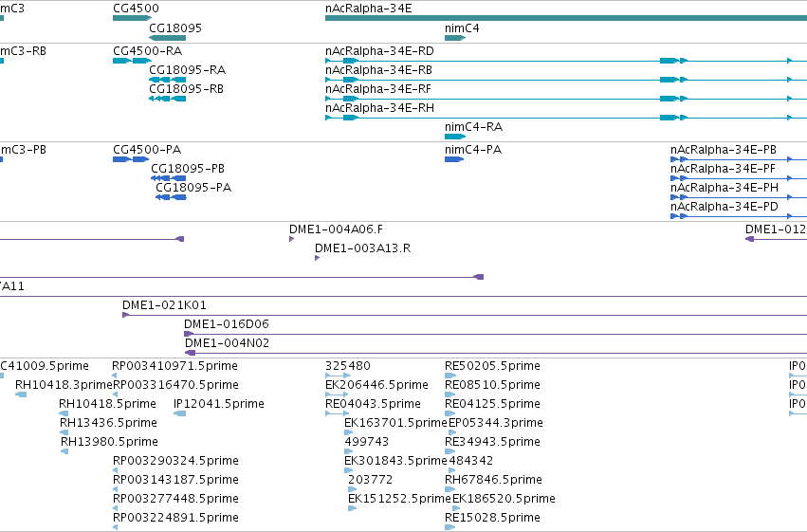Click EST RE34943.5prime
The image size is (807, 532).
450,451
